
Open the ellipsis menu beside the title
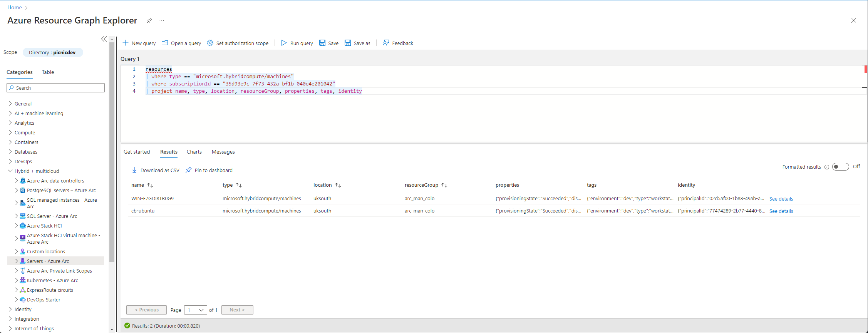(x=162, y=20)
